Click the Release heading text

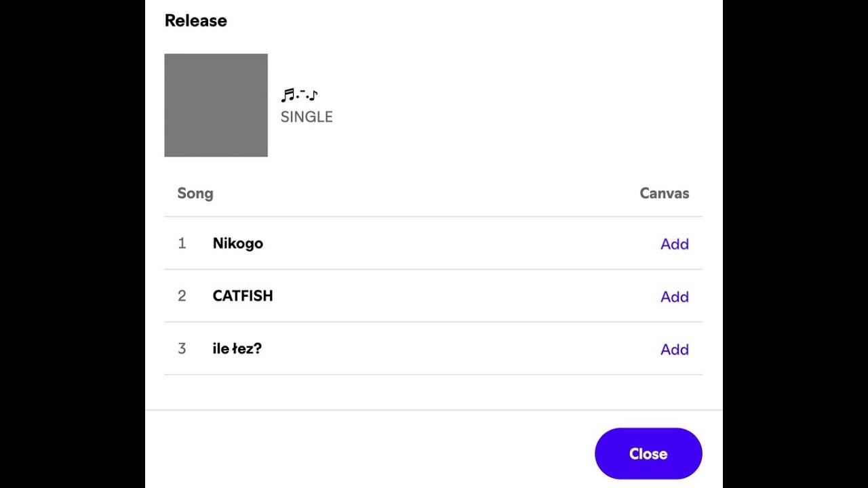(195, 20)
